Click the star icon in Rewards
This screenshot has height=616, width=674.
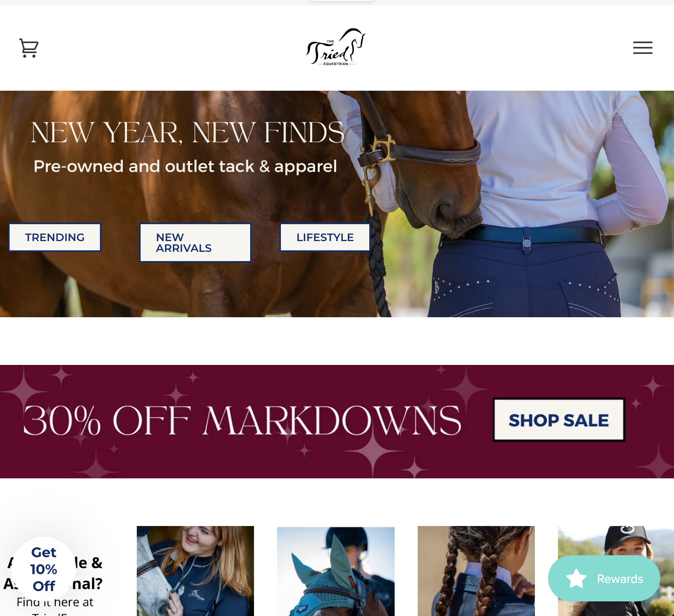(x=576, y=578)
